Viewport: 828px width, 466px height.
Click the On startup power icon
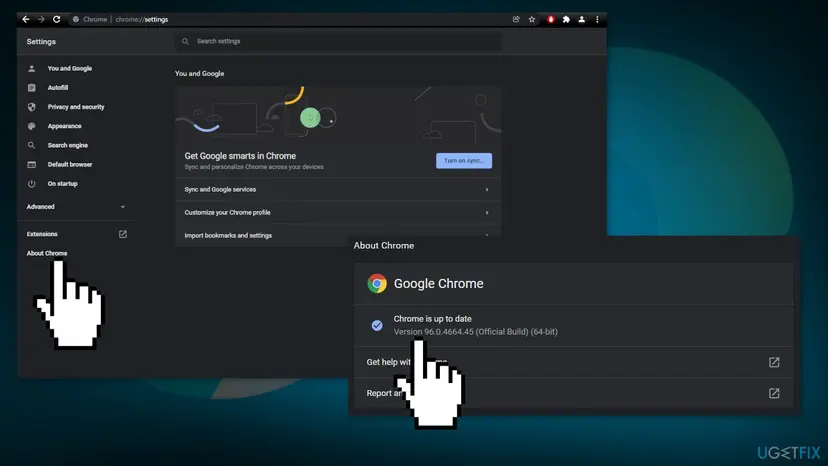click(x=32, y=184)
